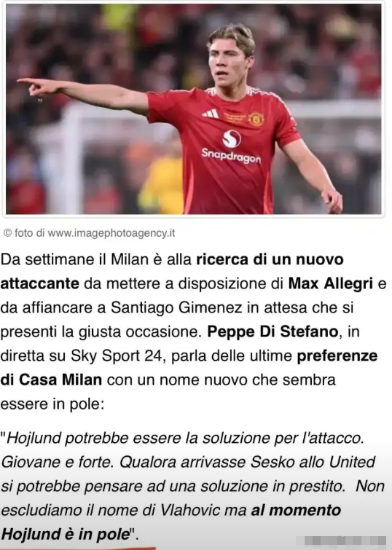Click the bold name Peppe Di Stefano
The width and height of the screenshot is (392, 550).
273,331
